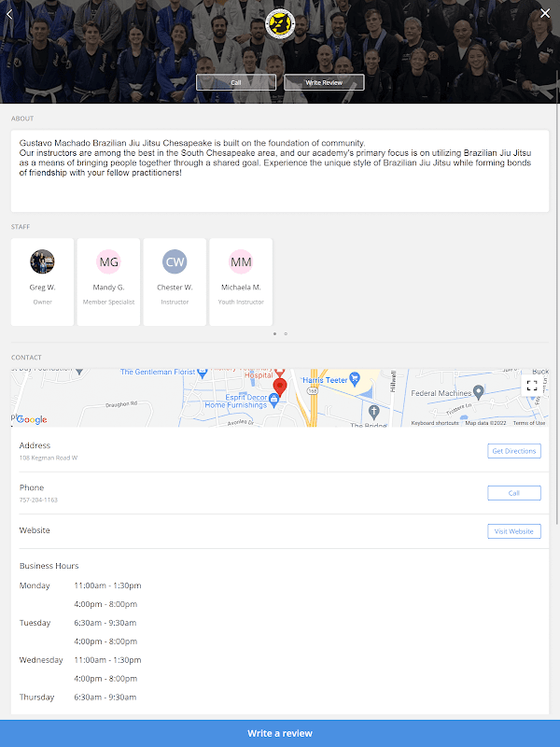Click the Business Hours heading
This screenshot has width=560, height=747.
coord(49,566)
